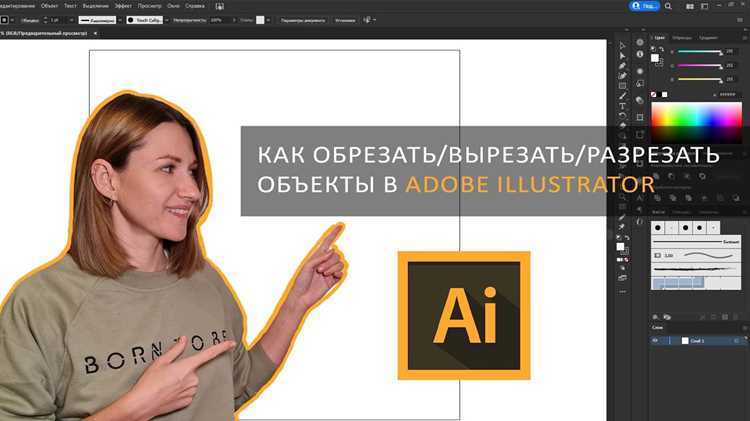
Task: Open the graphic style dropdown arrow
Action: click(268, 21)
